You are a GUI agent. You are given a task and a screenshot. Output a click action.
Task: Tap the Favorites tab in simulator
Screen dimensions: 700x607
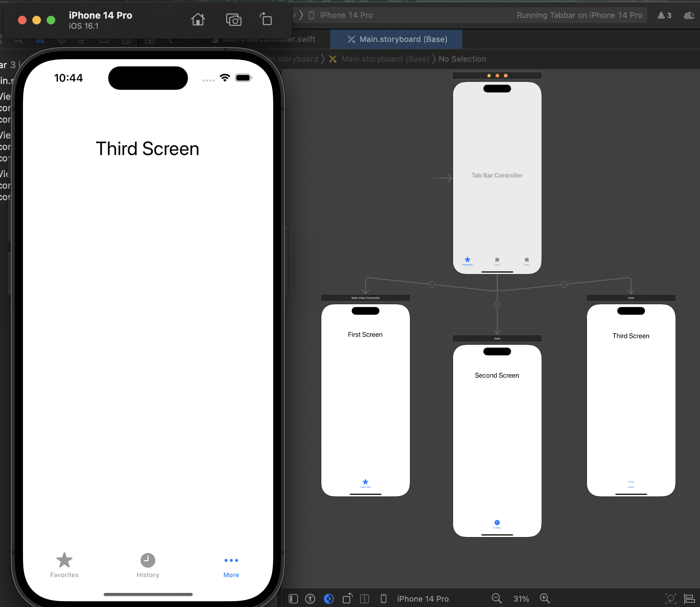tap(64, 565)
